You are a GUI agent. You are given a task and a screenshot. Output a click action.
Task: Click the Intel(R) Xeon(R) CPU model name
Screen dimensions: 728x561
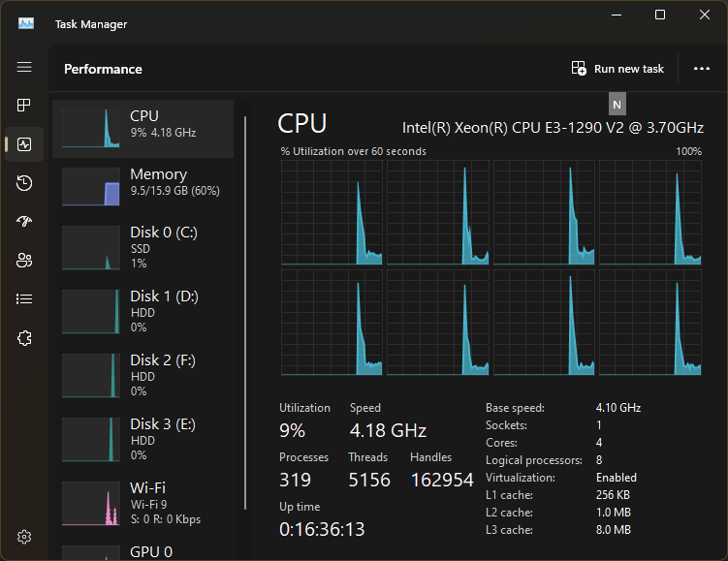click(553, 128)
